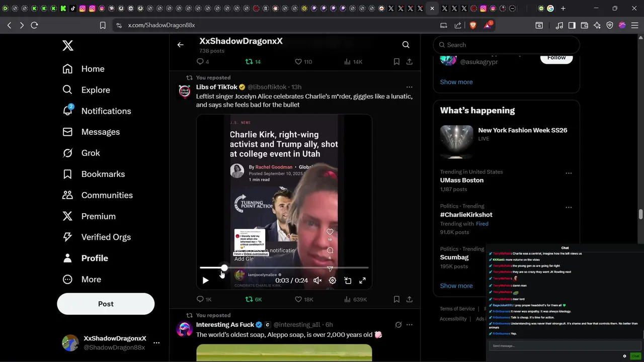This screenshot has height=362, width=644.
Task: Reply to the Libs of TikTok post
Action: tap(204, 300)
